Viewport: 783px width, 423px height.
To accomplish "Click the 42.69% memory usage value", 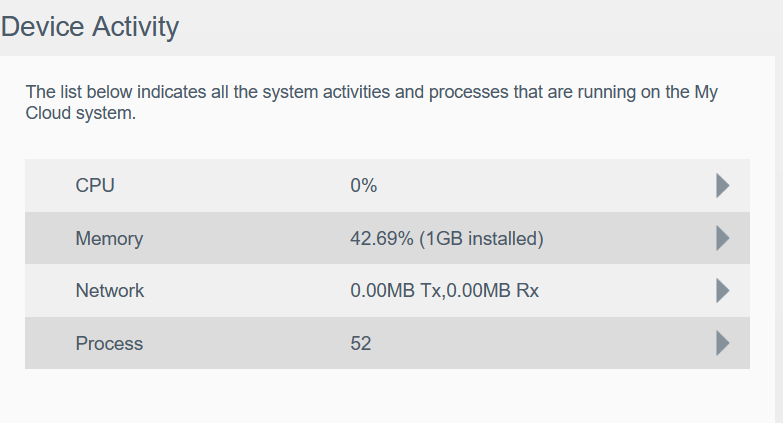I will (x=381, y=239).
